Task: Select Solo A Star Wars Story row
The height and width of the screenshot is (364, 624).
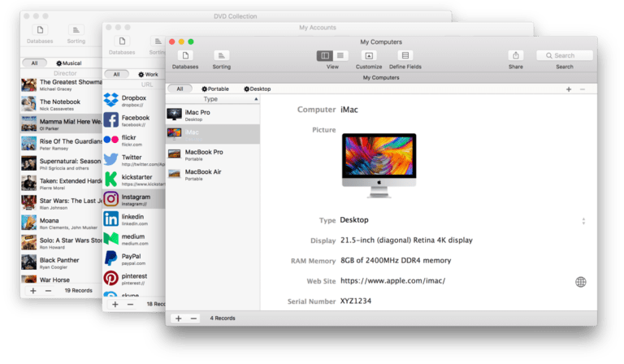Action: click(61, 243)
